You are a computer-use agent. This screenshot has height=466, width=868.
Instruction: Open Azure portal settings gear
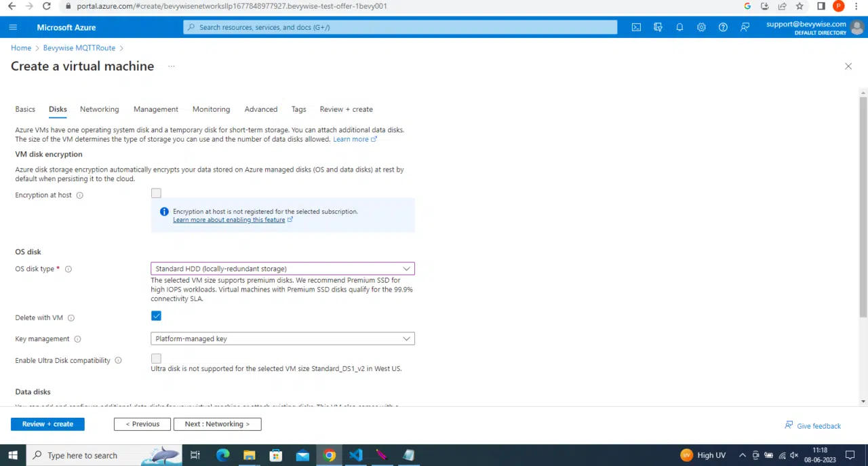[x=701, y=27]
